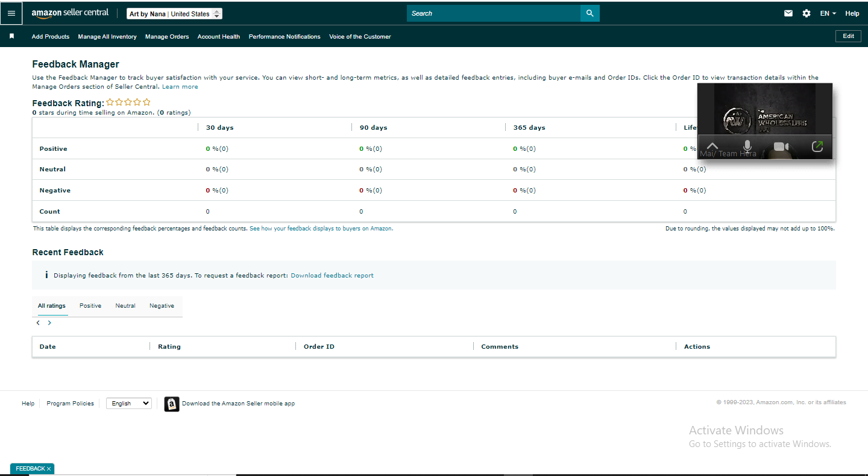868x476 pixels.
Task: Click the Edit button in navigation bar
Action: [848, 36]
